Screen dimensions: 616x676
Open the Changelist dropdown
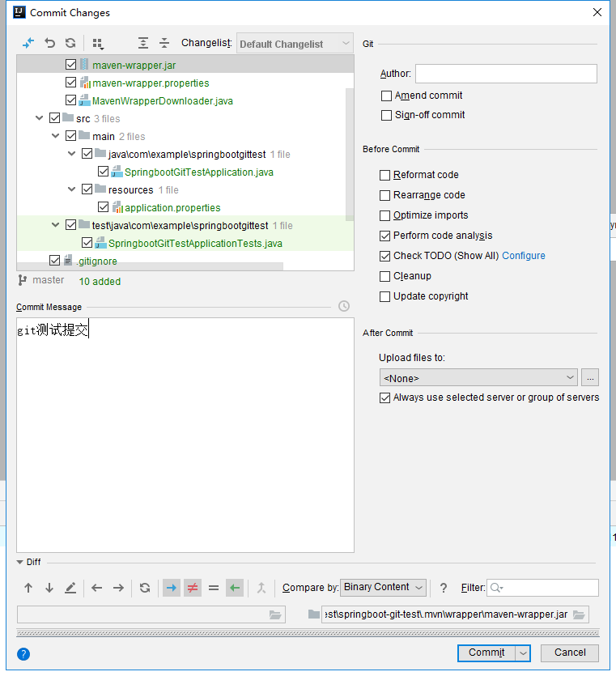[295, 44]
